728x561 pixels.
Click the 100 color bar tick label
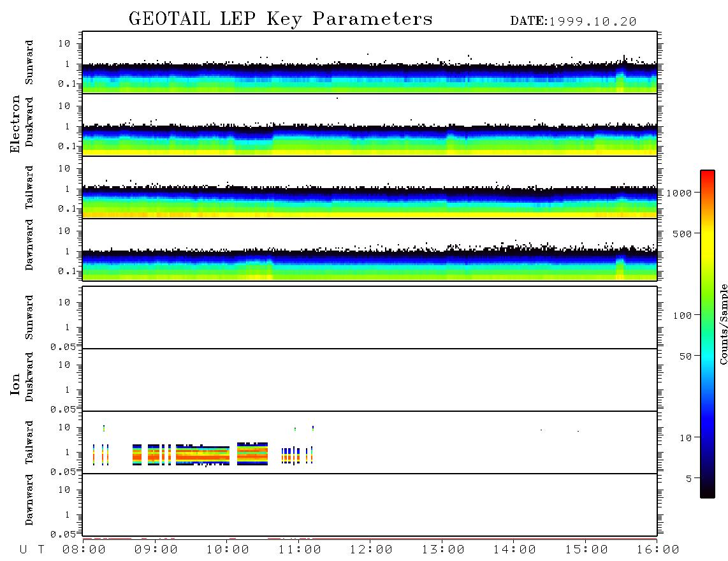683,316
